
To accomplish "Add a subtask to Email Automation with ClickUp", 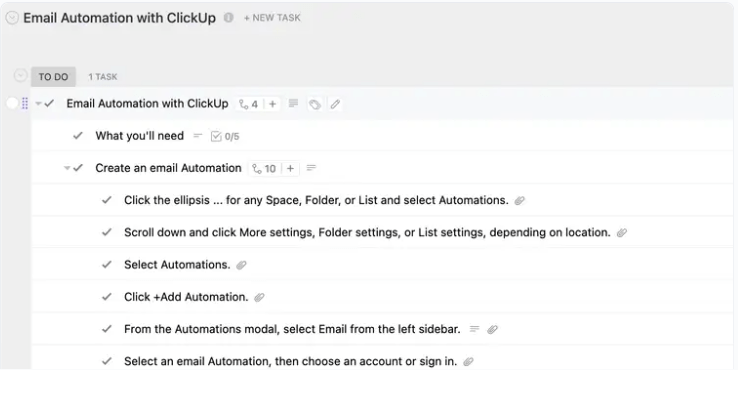I will click(x=272, y=104).
